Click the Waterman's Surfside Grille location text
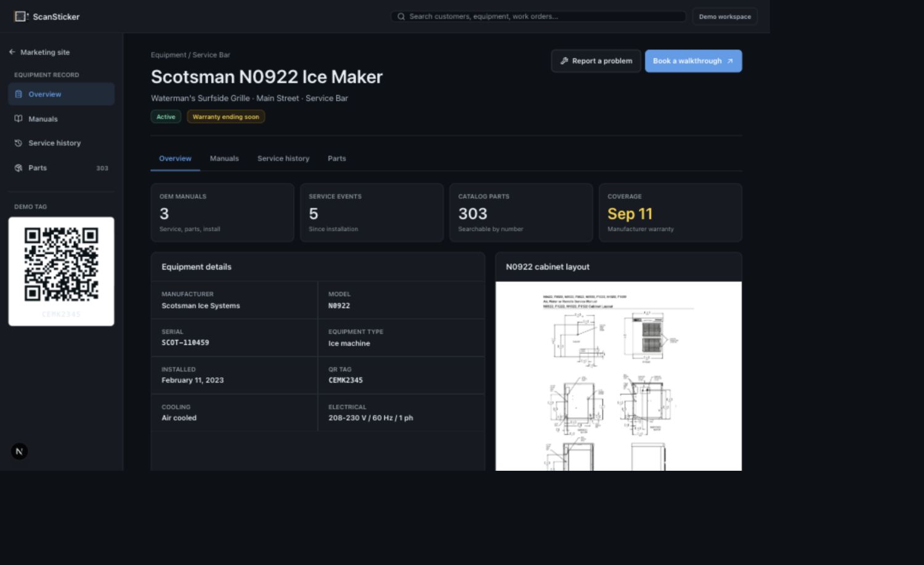 pos(249,98)
